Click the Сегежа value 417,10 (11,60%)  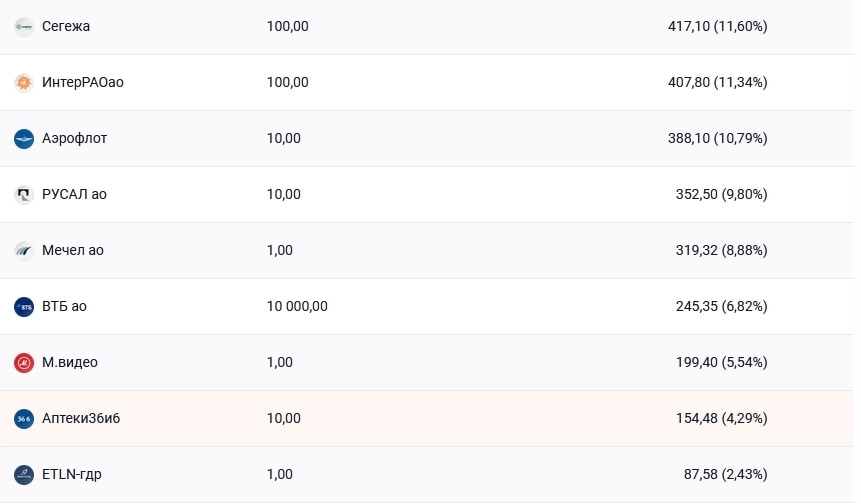pyautogui.click(x=717, y=26)
